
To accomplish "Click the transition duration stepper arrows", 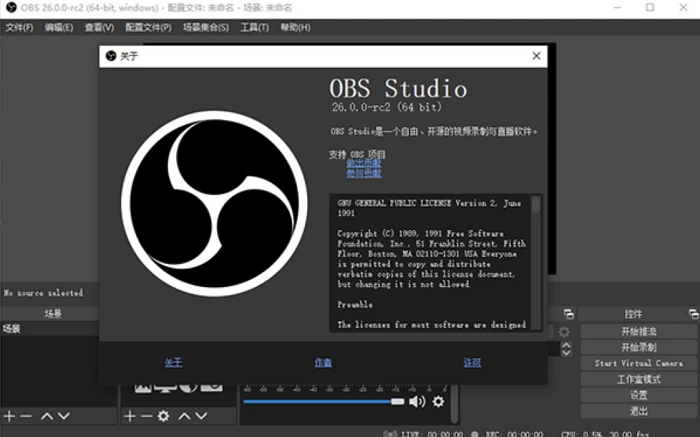I will 566,349.
